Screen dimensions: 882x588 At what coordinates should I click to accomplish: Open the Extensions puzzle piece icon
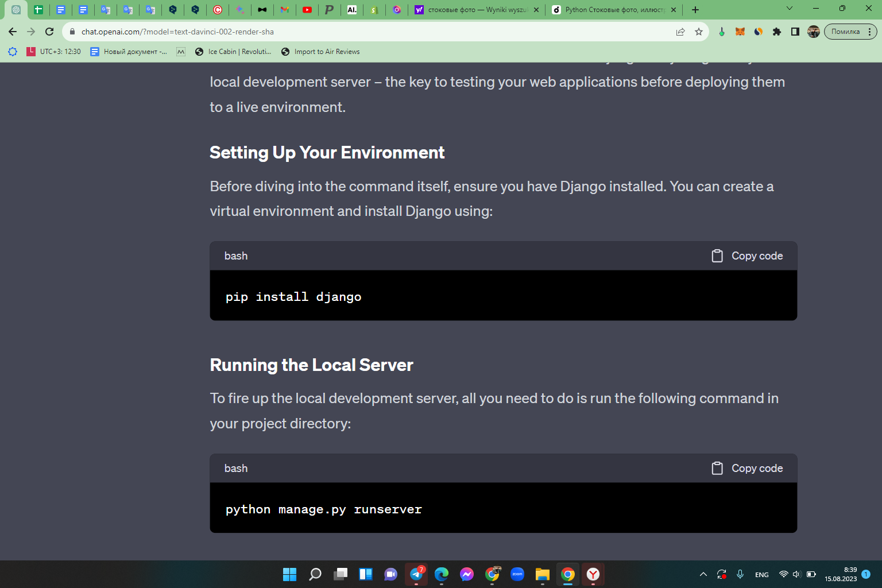point(777,32)
